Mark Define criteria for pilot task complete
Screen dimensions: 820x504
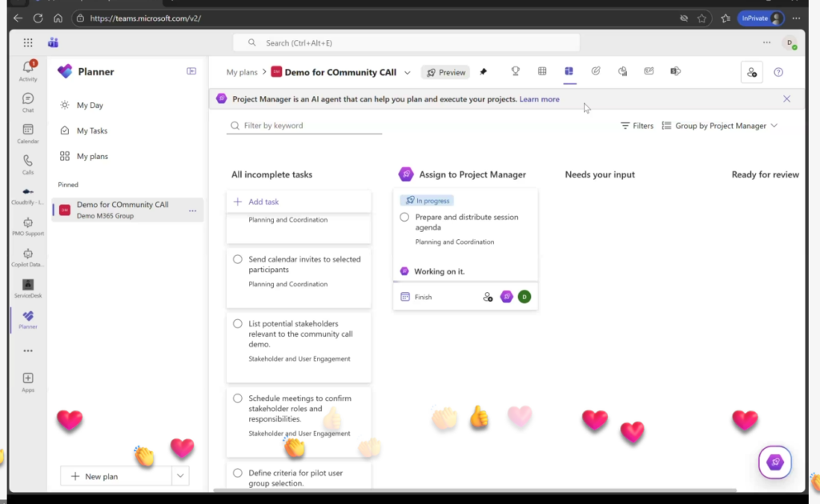237,473
